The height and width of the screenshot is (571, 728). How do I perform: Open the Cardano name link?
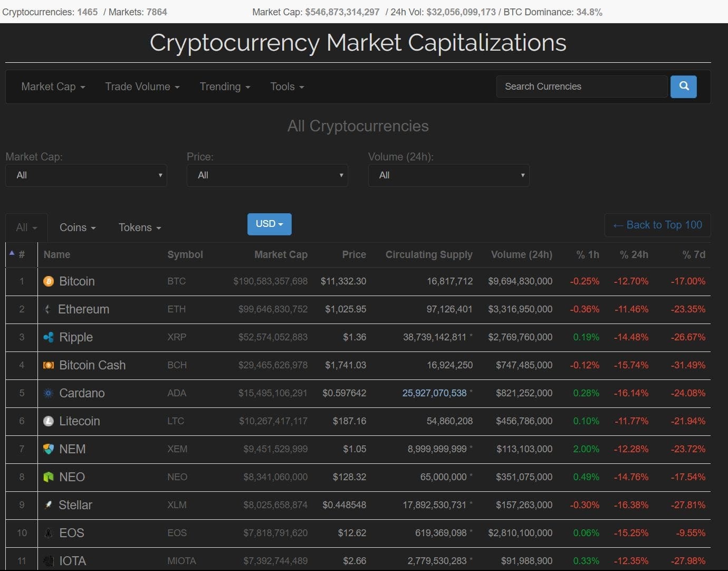[82, 393]
